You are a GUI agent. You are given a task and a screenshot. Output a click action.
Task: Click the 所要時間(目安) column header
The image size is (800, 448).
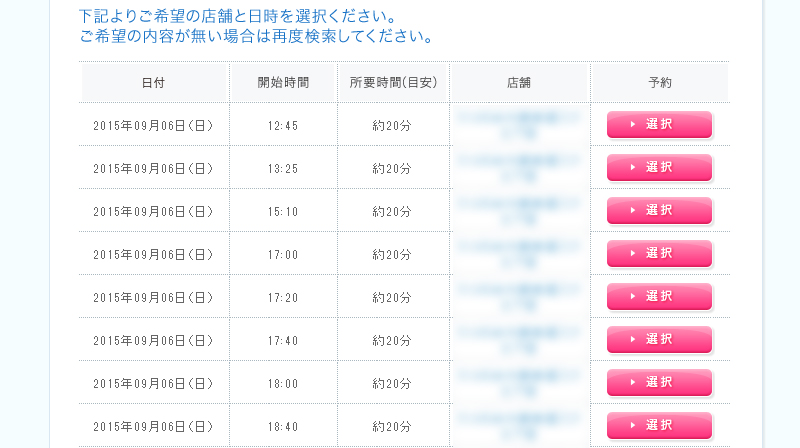pyautogui.click(x=393, y=83)
